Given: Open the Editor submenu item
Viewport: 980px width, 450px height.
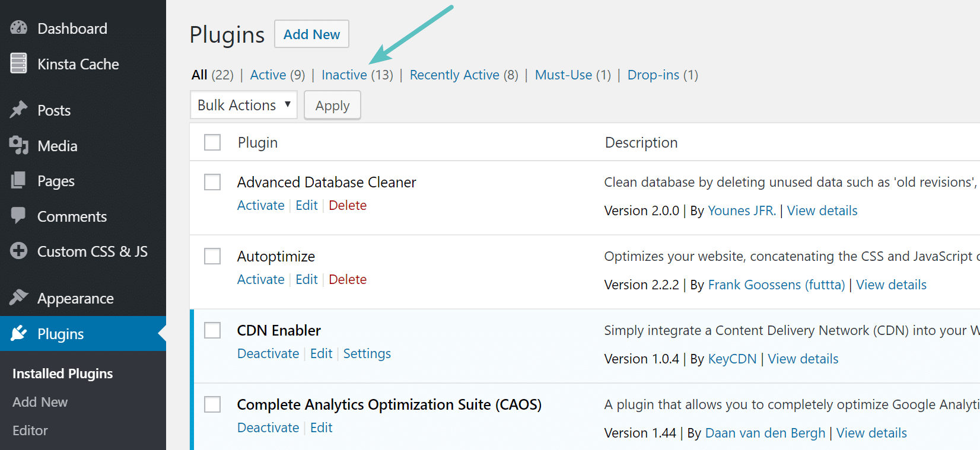Looking at the screenshot, I should tap(30, 430).
